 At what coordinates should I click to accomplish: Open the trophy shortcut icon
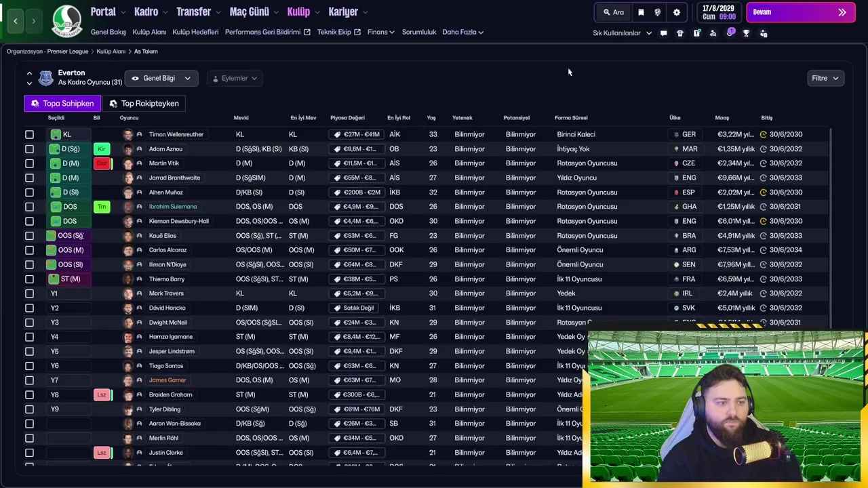[746, 33]
